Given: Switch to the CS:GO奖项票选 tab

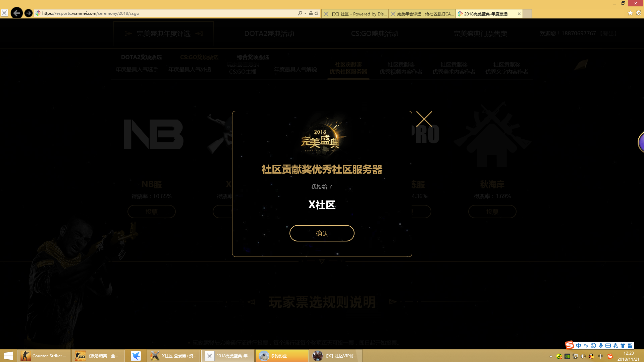Looking at the screenshot, I should 199,57.
